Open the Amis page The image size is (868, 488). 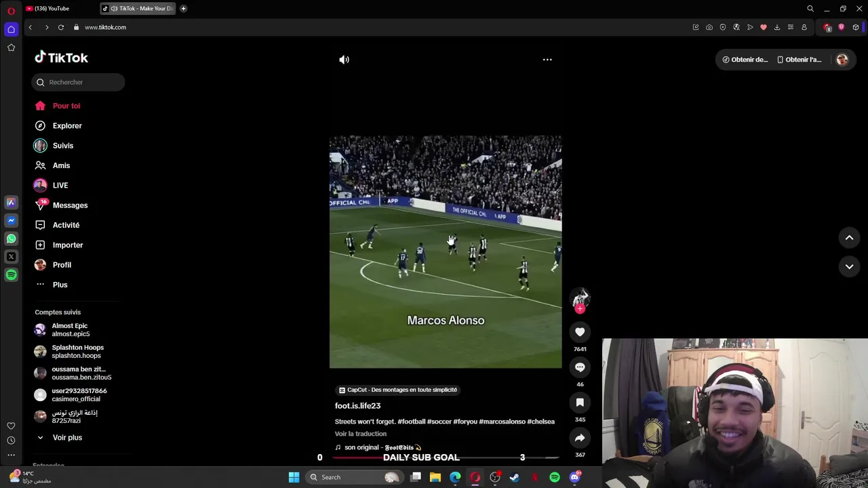(x=61, y=165)
